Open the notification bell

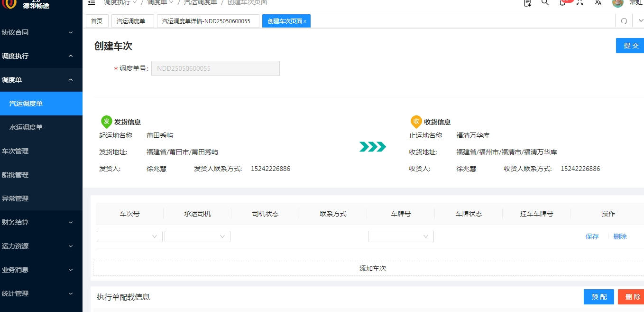coord(562,2)
